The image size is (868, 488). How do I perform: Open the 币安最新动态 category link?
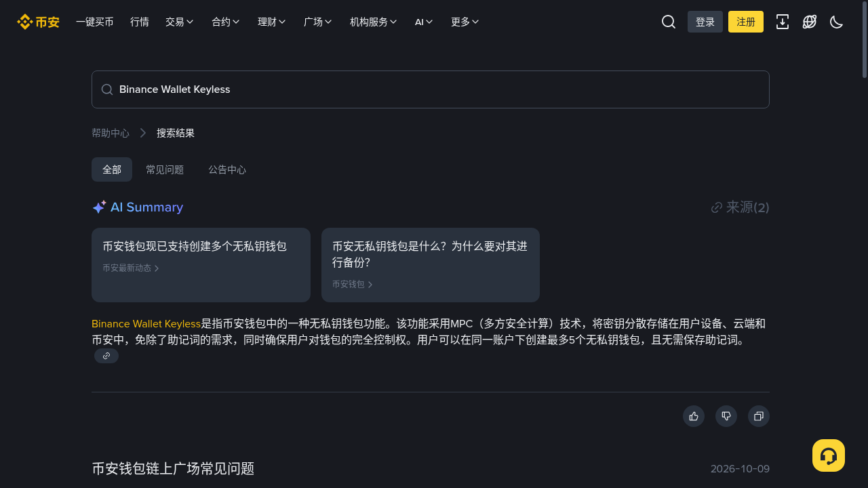[131, 268]
